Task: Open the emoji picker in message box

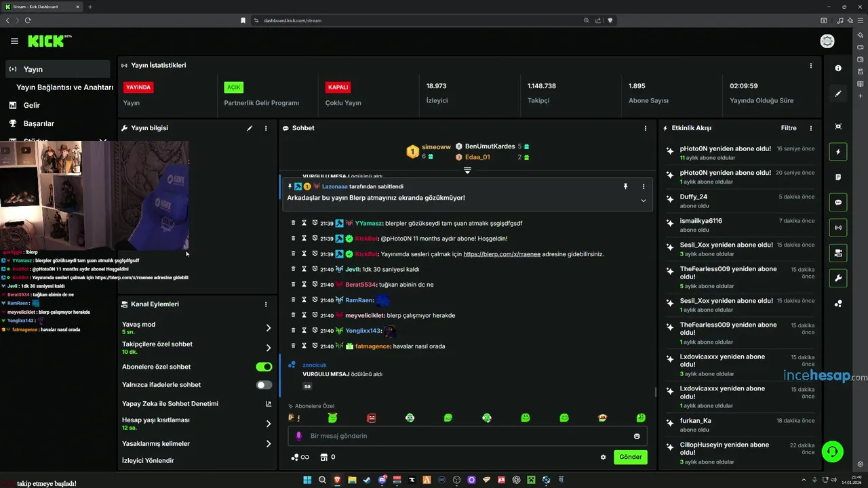Action: click(637, 436)
